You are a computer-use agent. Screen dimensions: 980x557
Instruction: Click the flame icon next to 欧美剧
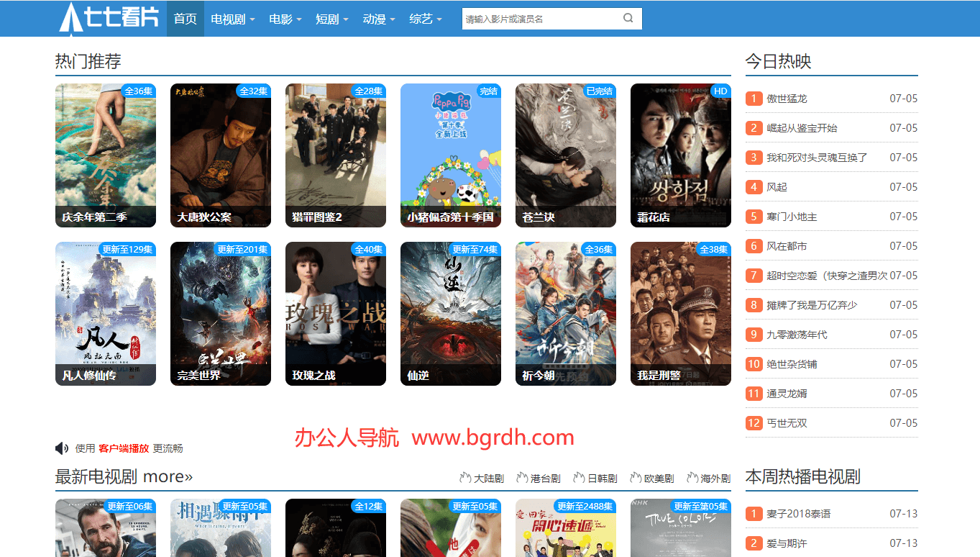636,478
